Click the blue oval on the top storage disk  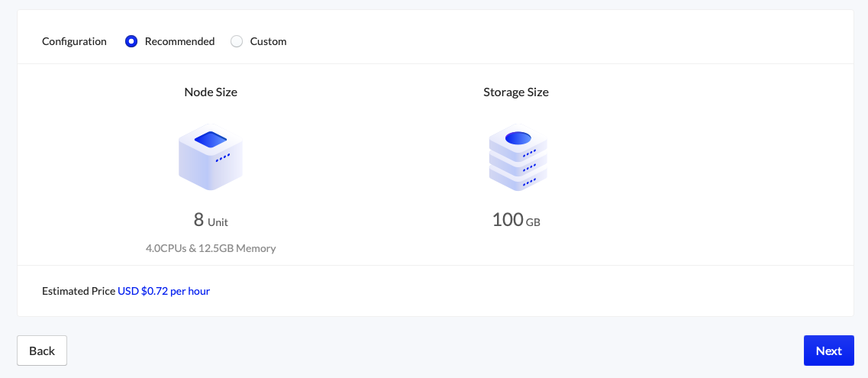click(518, 138)
